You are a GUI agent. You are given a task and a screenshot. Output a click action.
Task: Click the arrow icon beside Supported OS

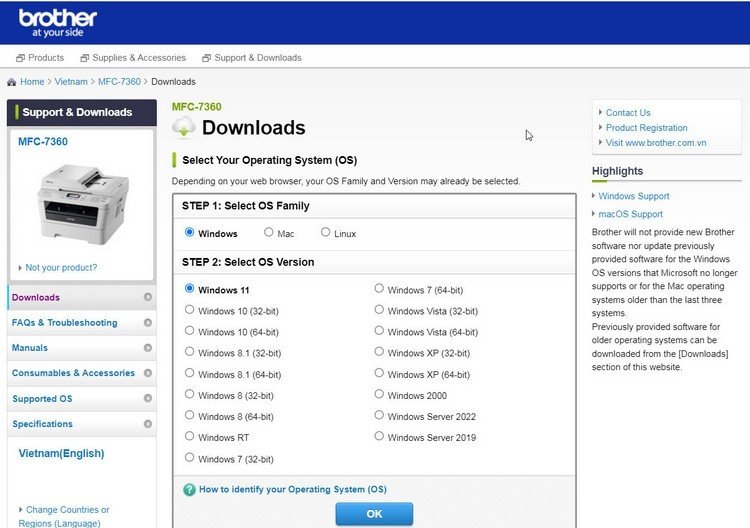pyautogui.click(x=148, y=399)
